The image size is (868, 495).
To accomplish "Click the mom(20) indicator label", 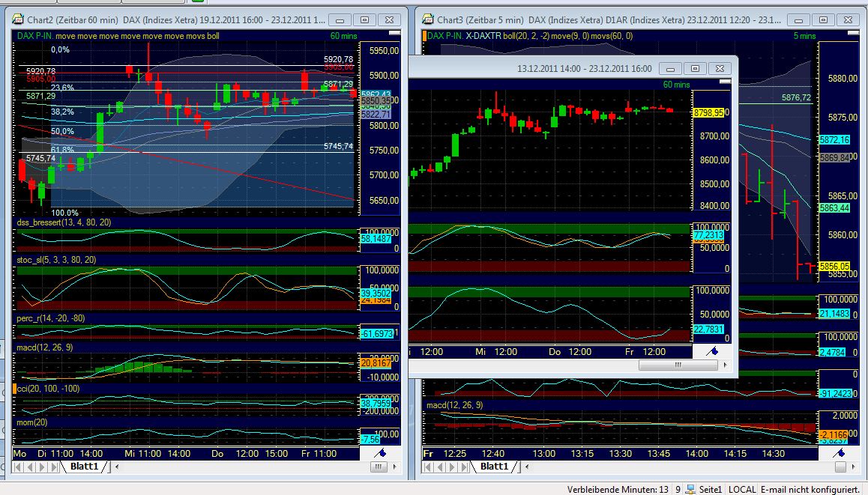I will click(x=32, y=422).
